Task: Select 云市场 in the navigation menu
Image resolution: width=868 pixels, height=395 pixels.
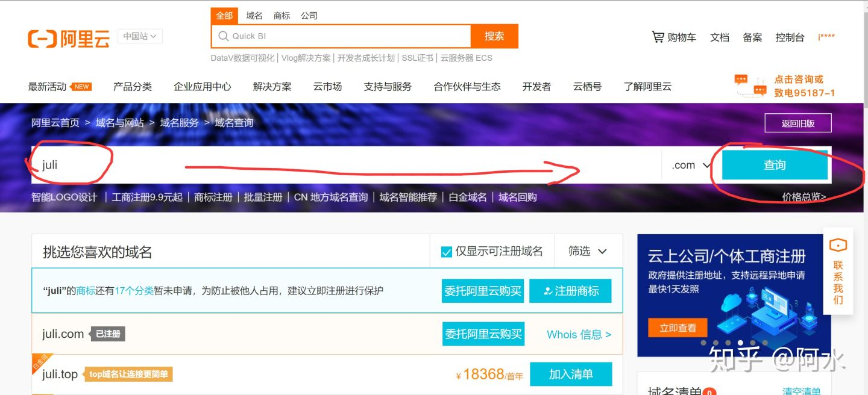Action: pos(327,86)
